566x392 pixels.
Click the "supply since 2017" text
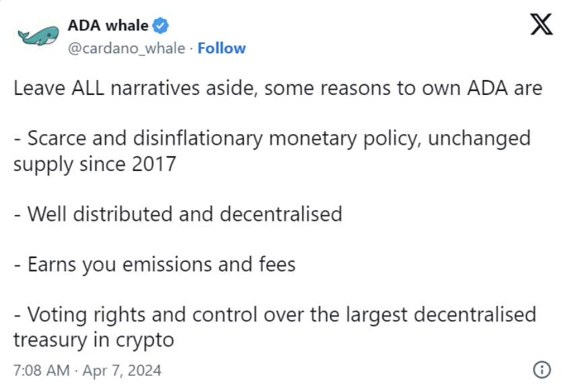coord(94,164)
